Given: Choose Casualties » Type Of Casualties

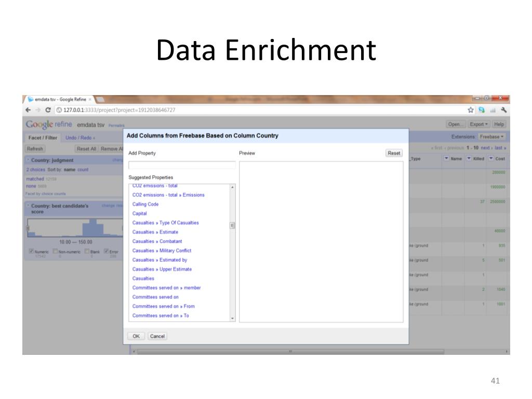Looking at the screenshot, I should coord(166,223).
